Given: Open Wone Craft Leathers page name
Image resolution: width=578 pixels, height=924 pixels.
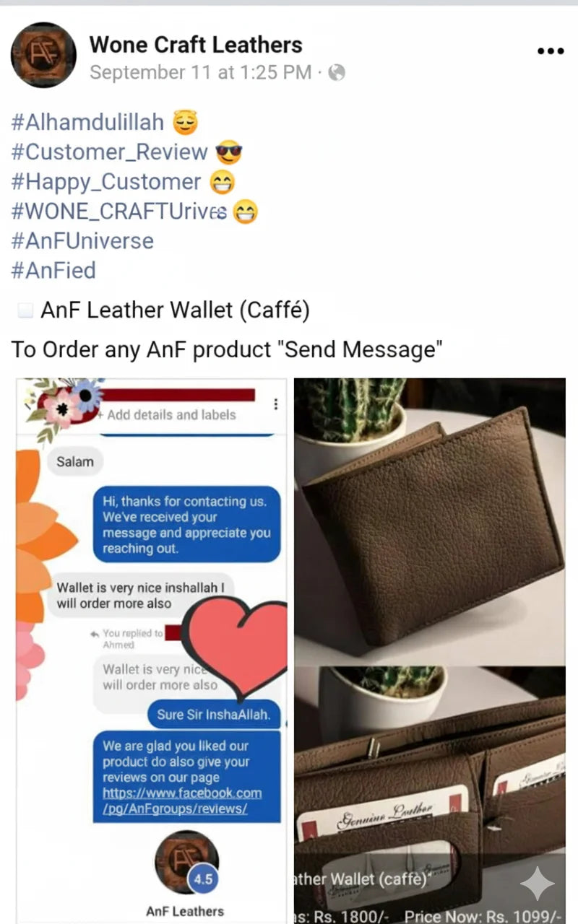Looking at the screenshot, I should [196, 45].
